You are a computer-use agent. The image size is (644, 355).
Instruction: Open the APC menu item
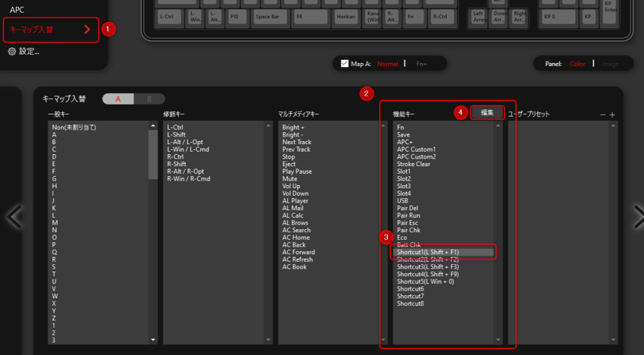click(x=17, y=10)
